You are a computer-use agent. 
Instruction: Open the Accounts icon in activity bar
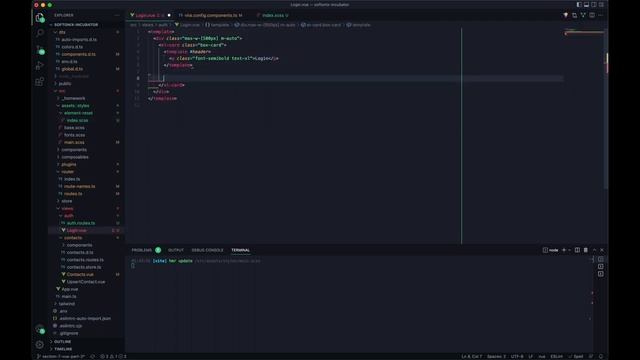coord(40,329)
